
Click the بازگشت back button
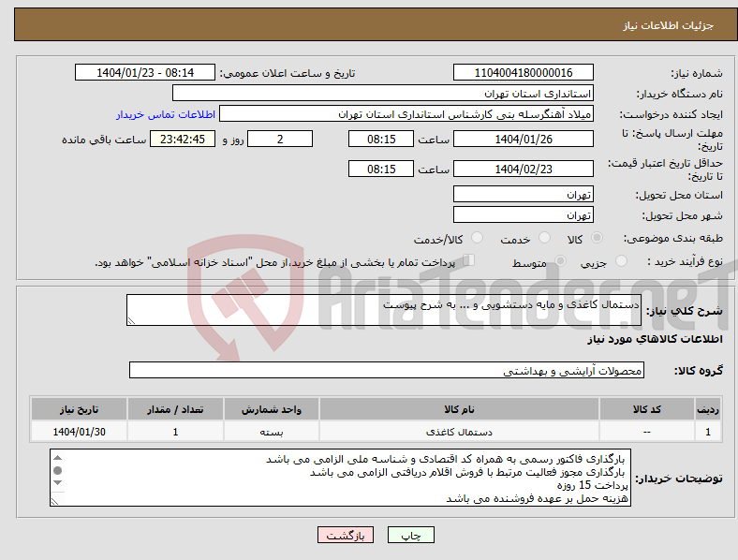(346, 535)
